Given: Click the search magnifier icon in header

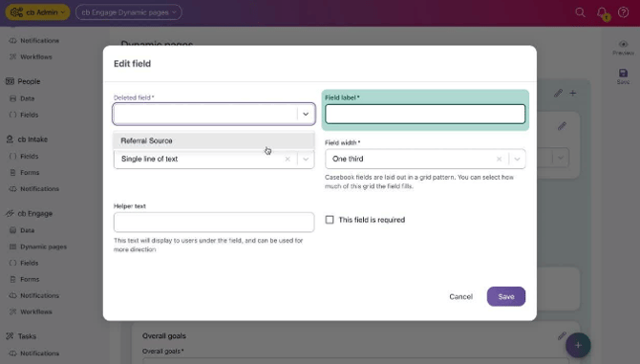Looking at the screenshot, I should tap(580, 12).
